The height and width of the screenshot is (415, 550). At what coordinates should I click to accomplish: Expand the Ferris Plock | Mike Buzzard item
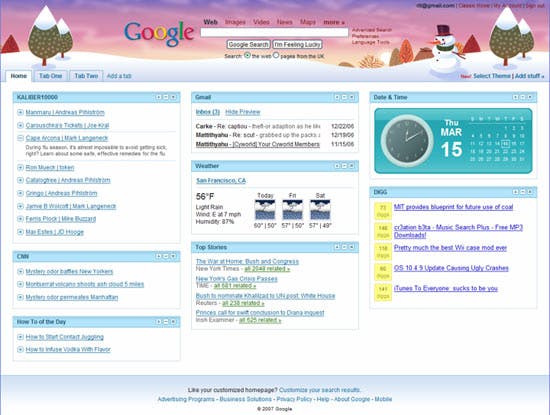pyautogui.click(x=20, y=219)
